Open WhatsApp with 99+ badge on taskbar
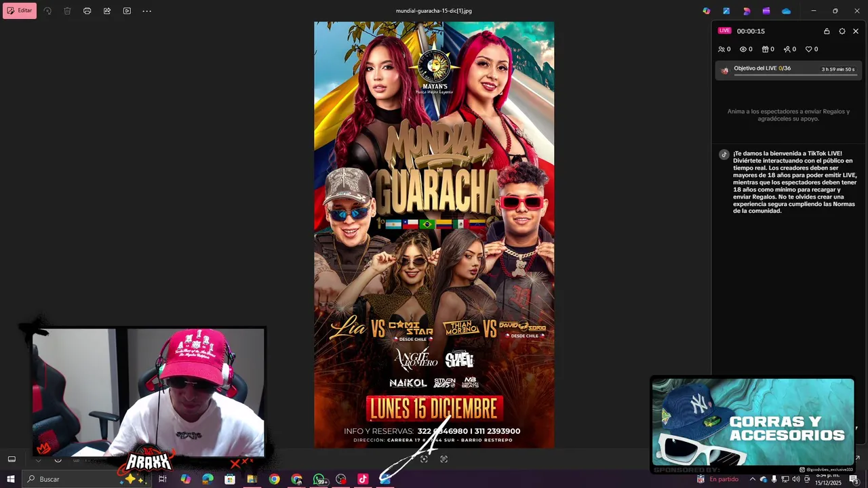 click(320, 479)
